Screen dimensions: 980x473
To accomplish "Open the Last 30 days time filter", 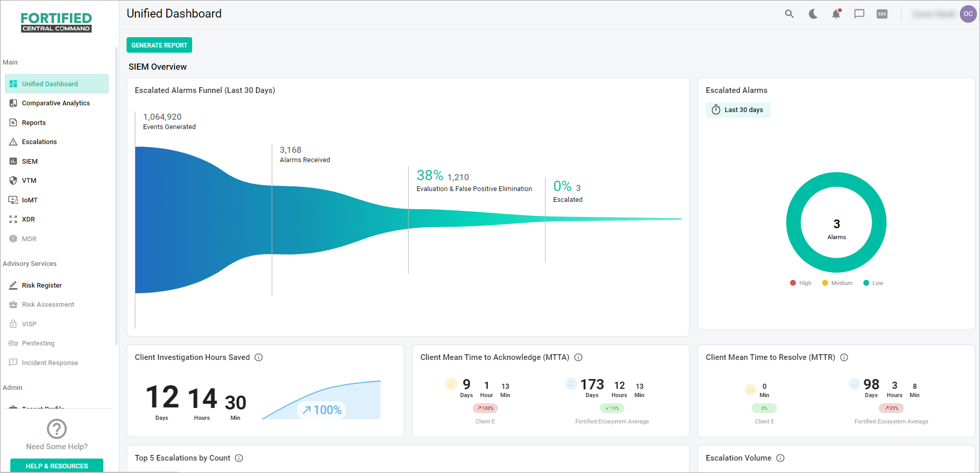I will [x=738, y=109].
